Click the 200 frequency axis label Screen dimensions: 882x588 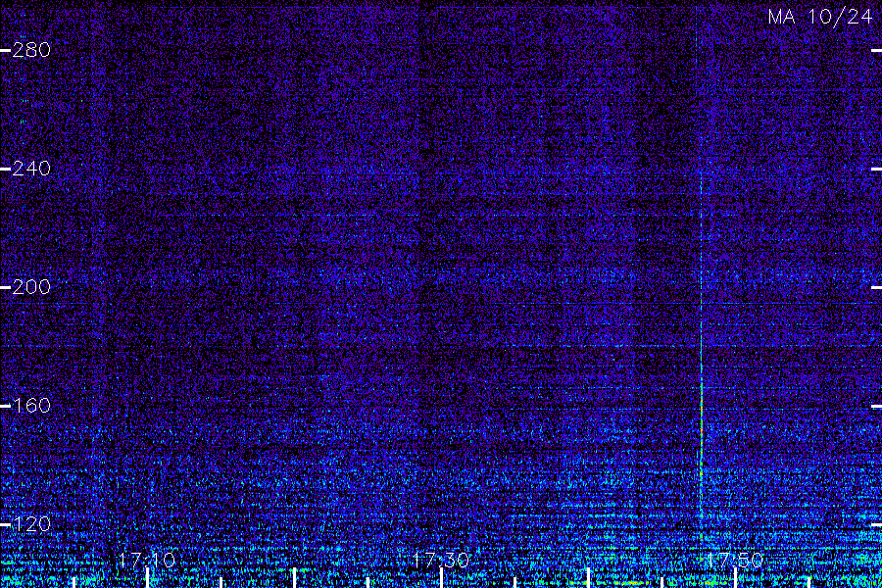point(31,287)
